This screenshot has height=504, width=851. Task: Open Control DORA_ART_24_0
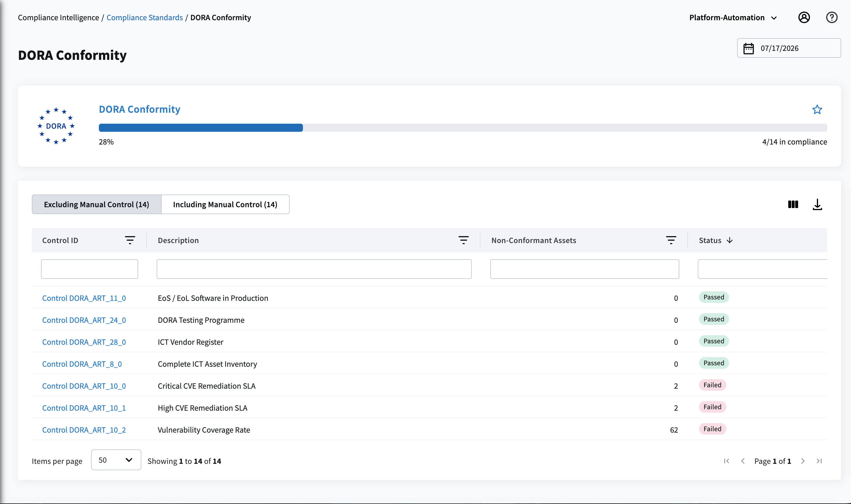(84, 320)
